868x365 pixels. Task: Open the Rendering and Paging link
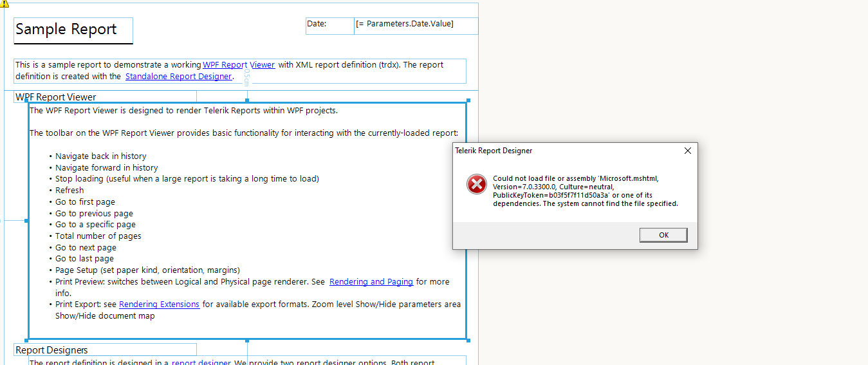[x=371, y=281]
